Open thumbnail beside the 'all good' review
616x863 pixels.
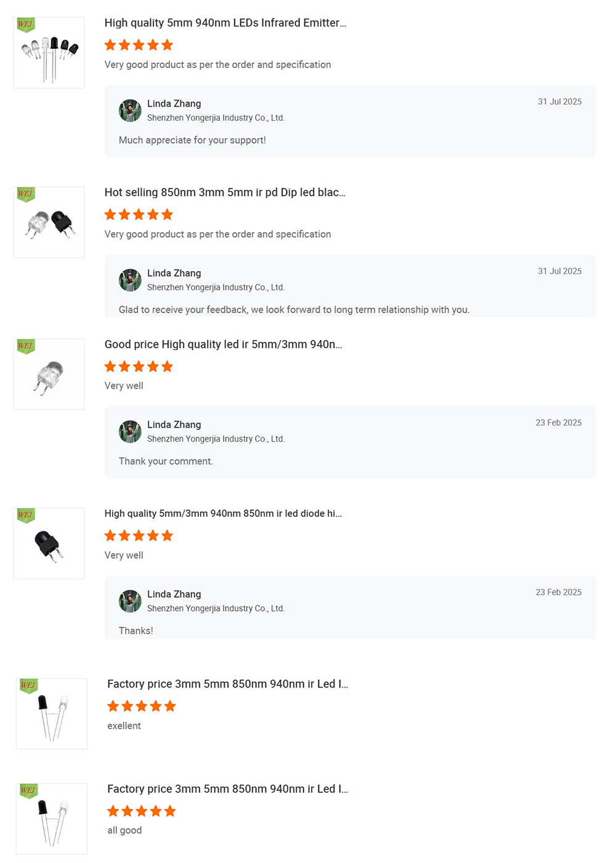[52, 819]
